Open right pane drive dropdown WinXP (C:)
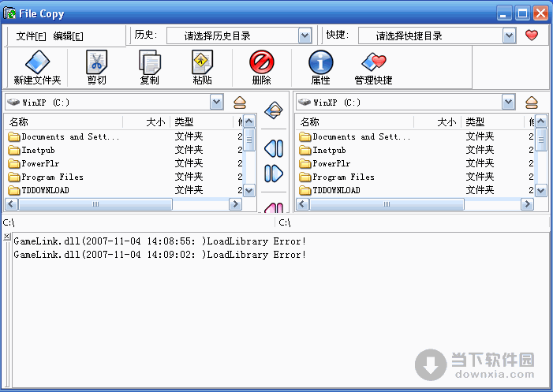The image size is (553, 392). [x=508, y=103]
